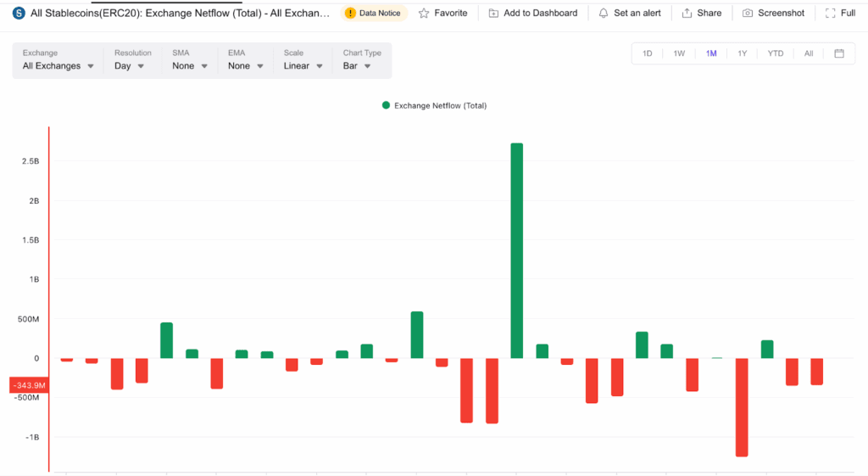Select the YTD time range
Screen dimensions: 868x476
click(x=775, y=53)
